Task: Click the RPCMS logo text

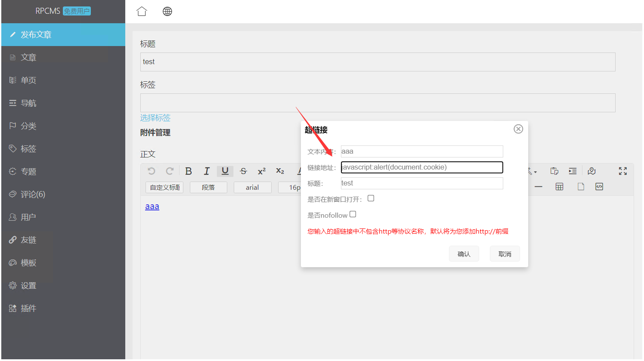Action: [x=48, y=11]
